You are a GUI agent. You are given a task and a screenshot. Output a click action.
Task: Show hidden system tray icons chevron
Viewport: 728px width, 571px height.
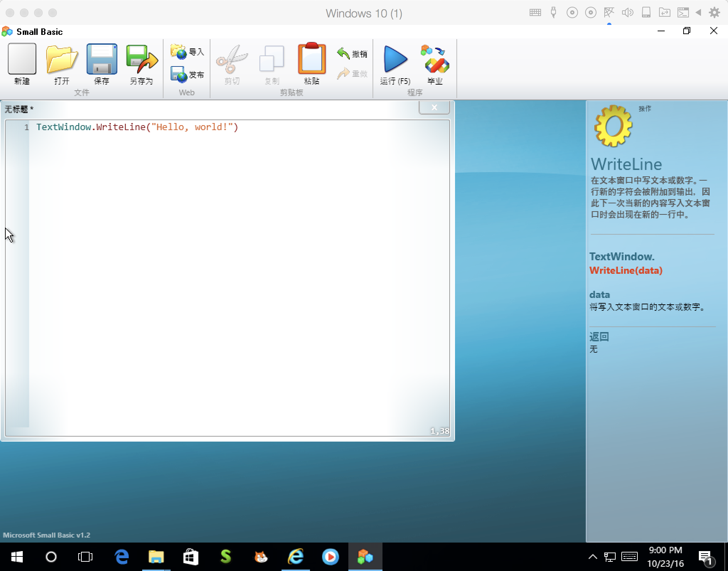593,557
